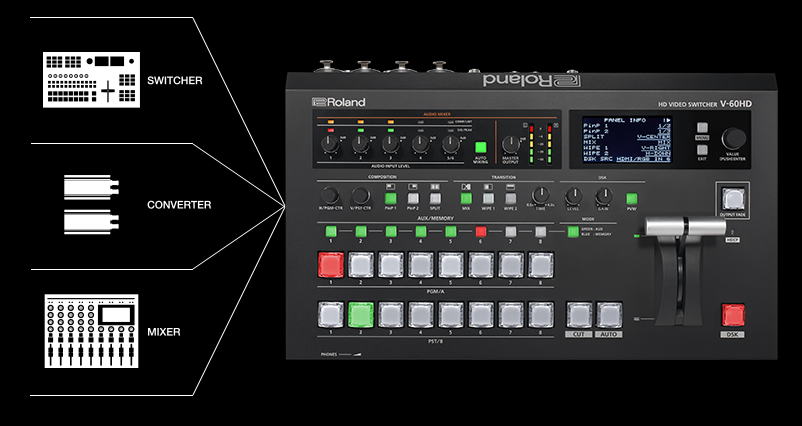Select red AUX/MEMORY button 6
The height and width of the screenshot is (426, 802).
pos(481,232)
